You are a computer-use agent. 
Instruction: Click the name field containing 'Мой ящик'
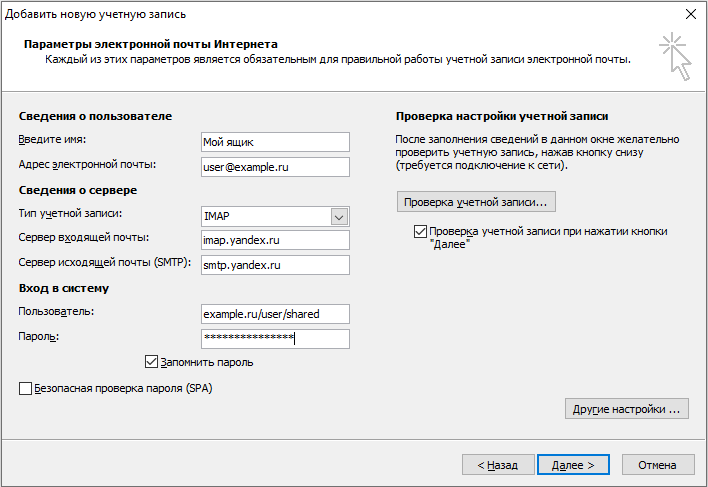pos(274,142)
